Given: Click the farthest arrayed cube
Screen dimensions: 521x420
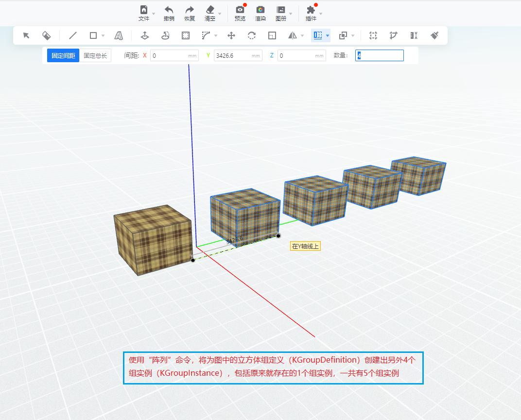Looking at the screenshot, I should tap(418, 176).
